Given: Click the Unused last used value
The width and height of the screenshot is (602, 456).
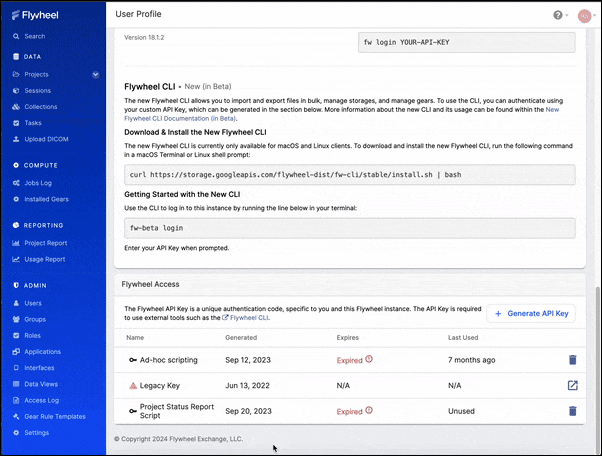Looking at the screenshot, I should click(x=461, y=411).
